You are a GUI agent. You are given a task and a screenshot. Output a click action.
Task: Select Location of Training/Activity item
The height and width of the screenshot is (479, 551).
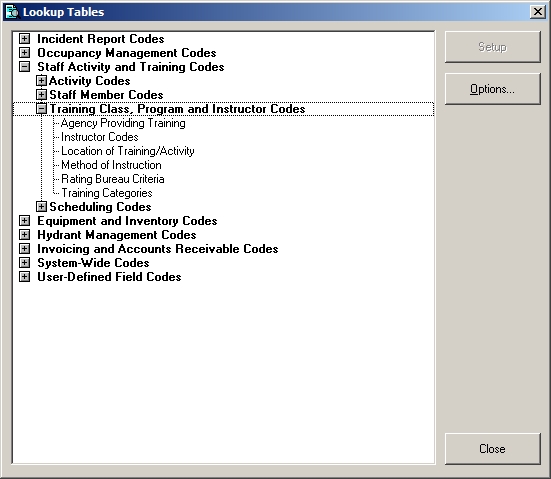tap(128, 151)
